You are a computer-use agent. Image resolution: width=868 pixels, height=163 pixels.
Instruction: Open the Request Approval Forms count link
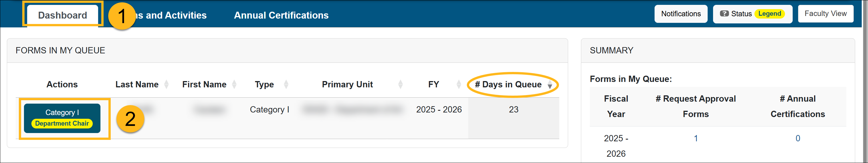click(x=695, y=138)
